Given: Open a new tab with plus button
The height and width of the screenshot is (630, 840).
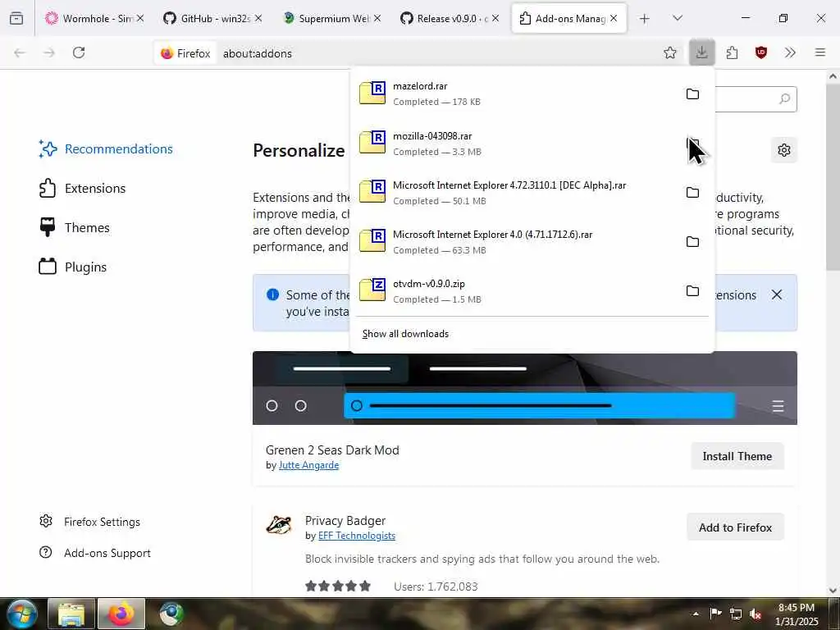Looking at the screenshot, I should pos(645,19).
